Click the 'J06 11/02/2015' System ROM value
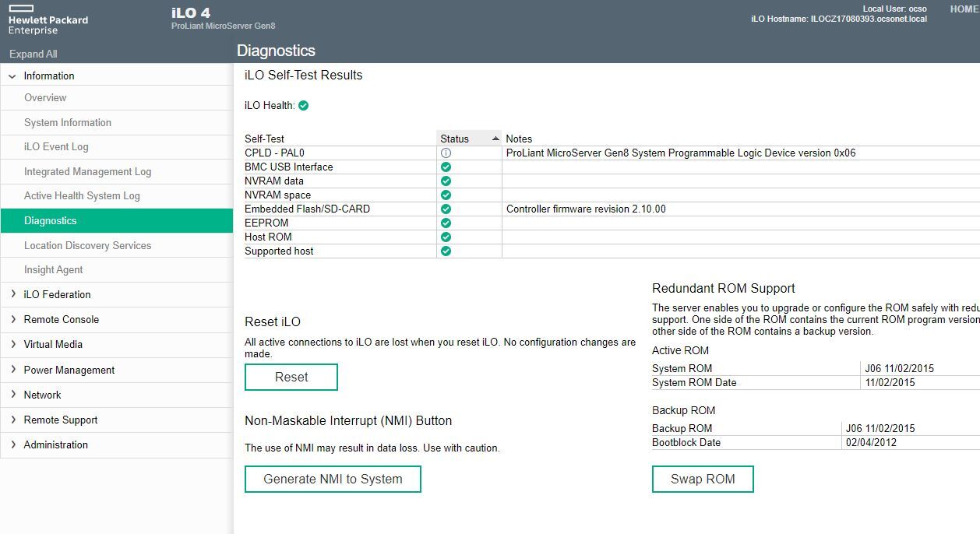This screenshot has width=980, height=534. point(899,368)
